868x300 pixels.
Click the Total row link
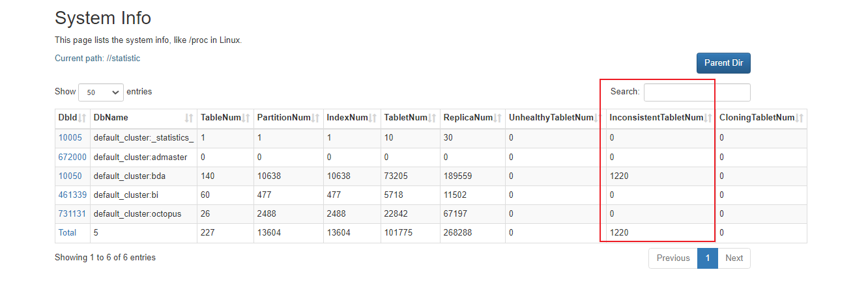[67, 232]
